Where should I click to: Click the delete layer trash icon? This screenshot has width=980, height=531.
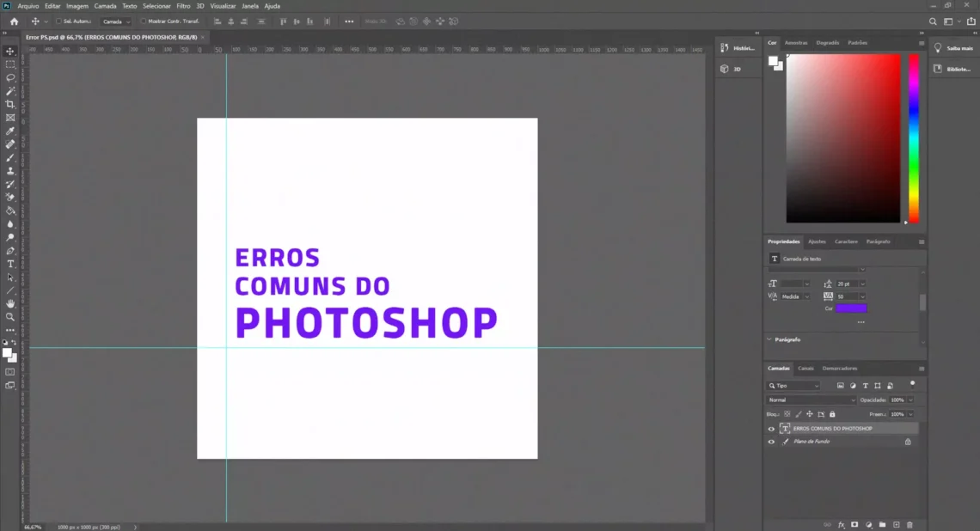coord(910,524)
